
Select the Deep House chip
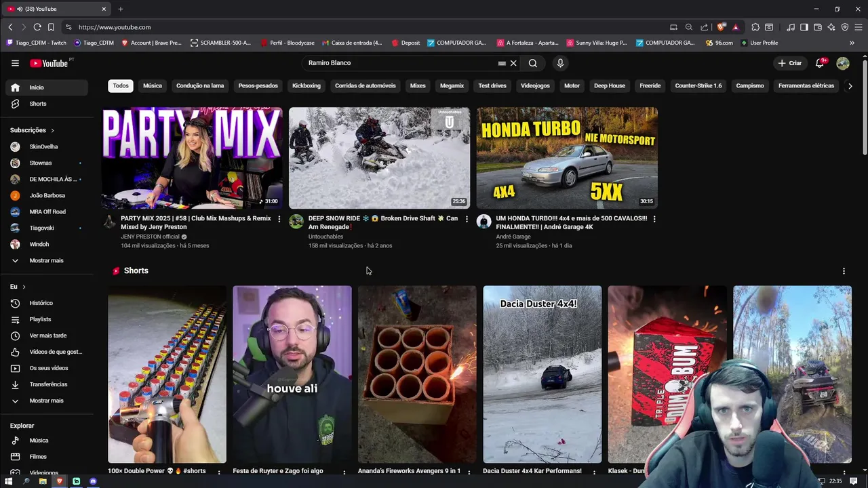pos(610,86)
